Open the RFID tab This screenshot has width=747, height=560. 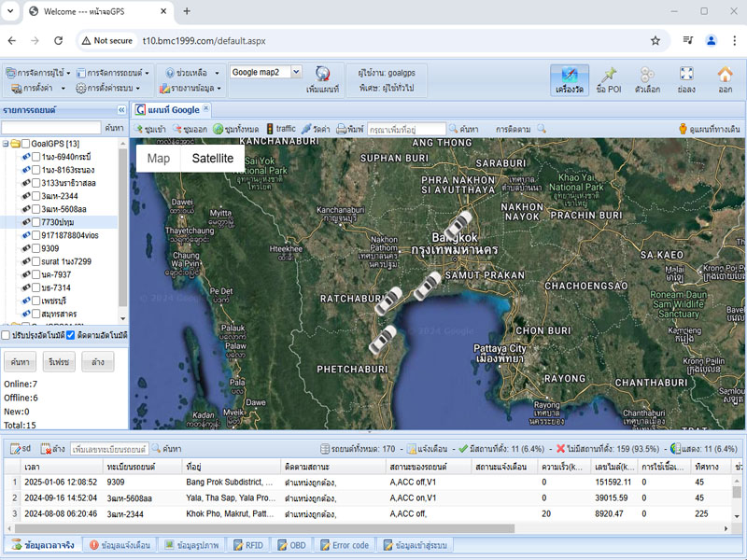click(x=248, y=545)
